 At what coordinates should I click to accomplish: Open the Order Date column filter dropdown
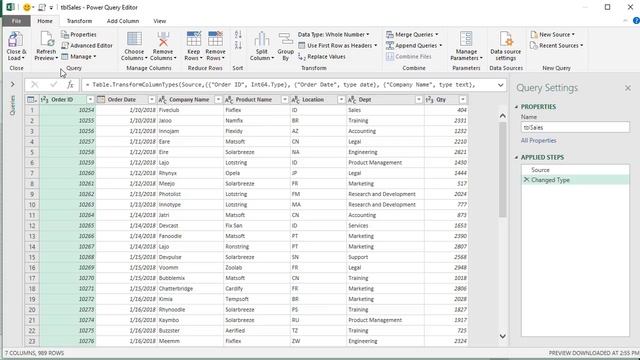pos(152,100)
